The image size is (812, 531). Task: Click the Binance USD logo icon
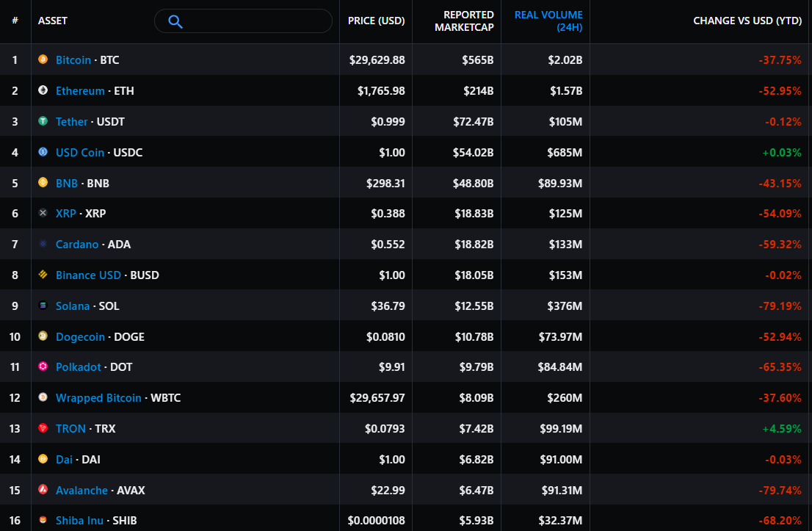[43, 275]
